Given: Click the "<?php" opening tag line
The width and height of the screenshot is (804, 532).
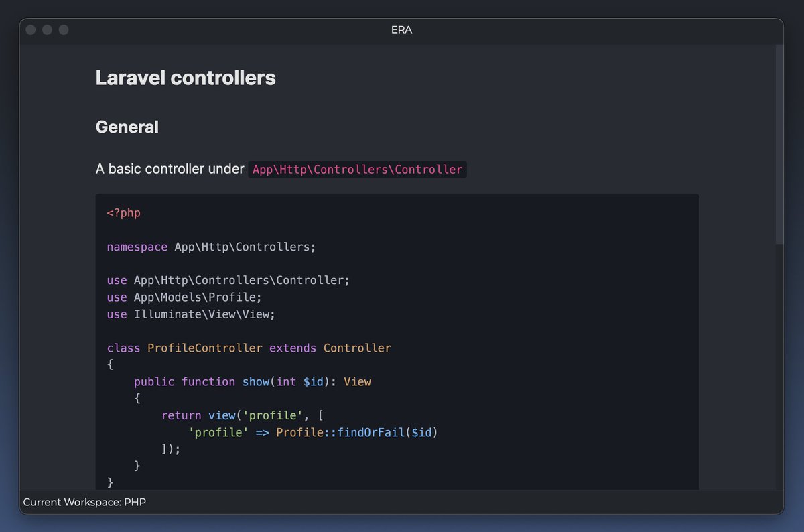Looking at the screenshot, I should [124, 213].
